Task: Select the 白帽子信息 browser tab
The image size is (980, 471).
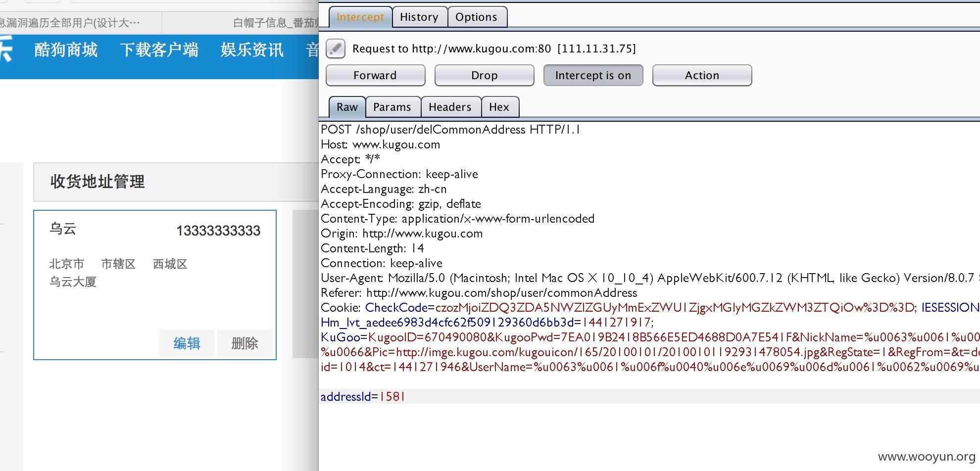Action: coord(241,23)
